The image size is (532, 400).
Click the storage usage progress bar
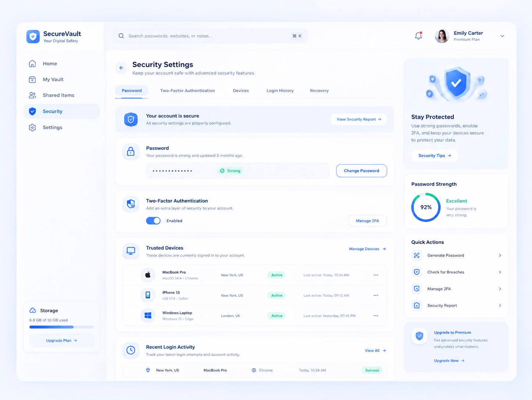pos(61,327)
